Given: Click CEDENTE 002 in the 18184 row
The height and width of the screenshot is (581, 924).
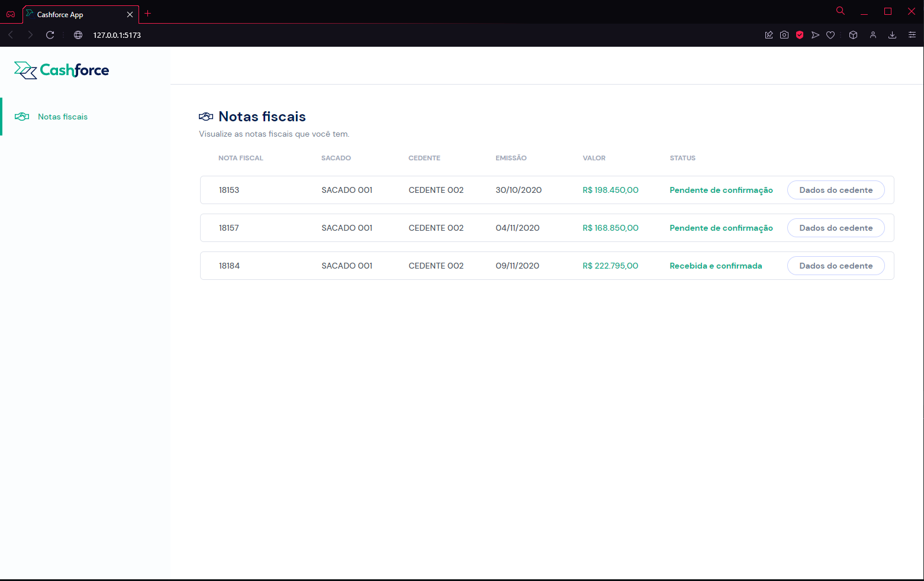Looking at the screenshot, I should click(436, 266).
